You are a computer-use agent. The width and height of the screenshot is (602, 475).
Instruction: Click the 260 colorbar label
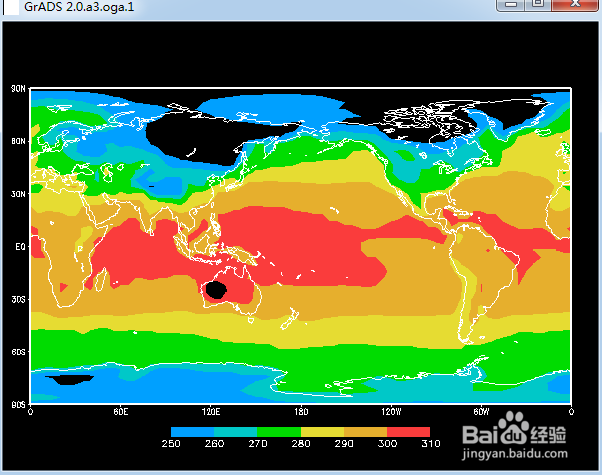(214, 444)
